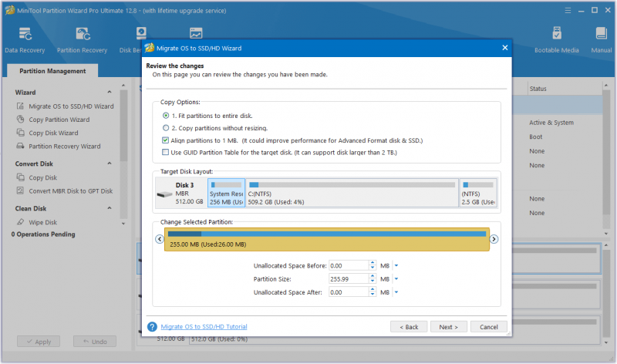Click right arrow beside selected partition bar

pos(494,239)
